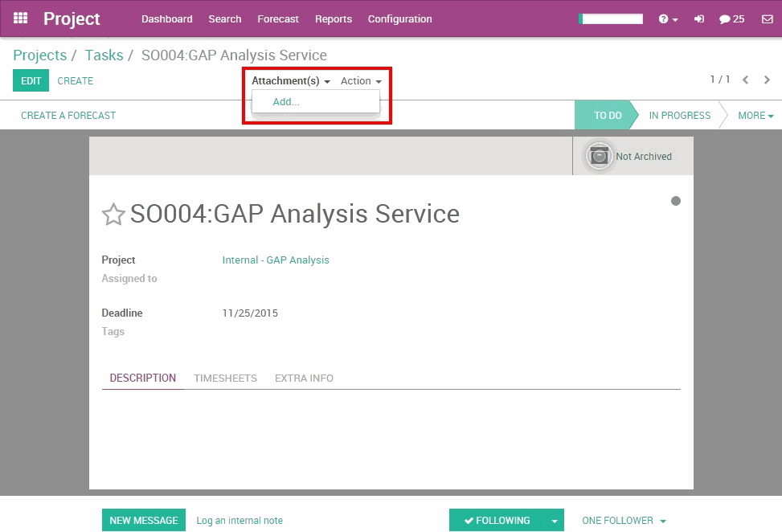The height and width of the screenshot is (532, 782).
Task: Expand the MORE stages dropdown
Action: click(x=754, y=115)
